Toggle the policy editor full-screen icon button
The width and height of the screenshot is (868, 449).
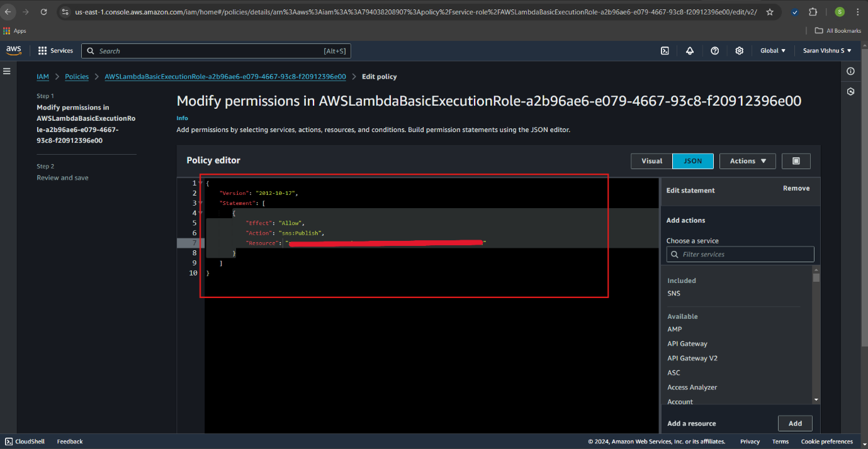click(x=796, y=161)
